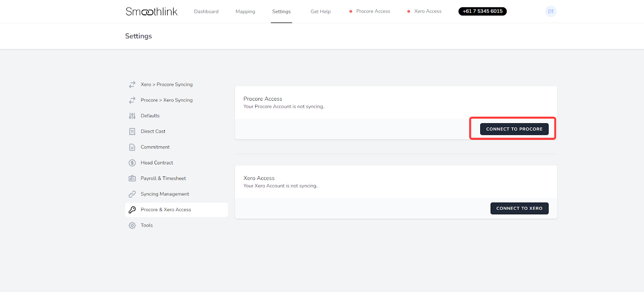Viewport: 644px width, 292px height.
Task: Click the Settings page heading
Action: [x=138, y=36]
